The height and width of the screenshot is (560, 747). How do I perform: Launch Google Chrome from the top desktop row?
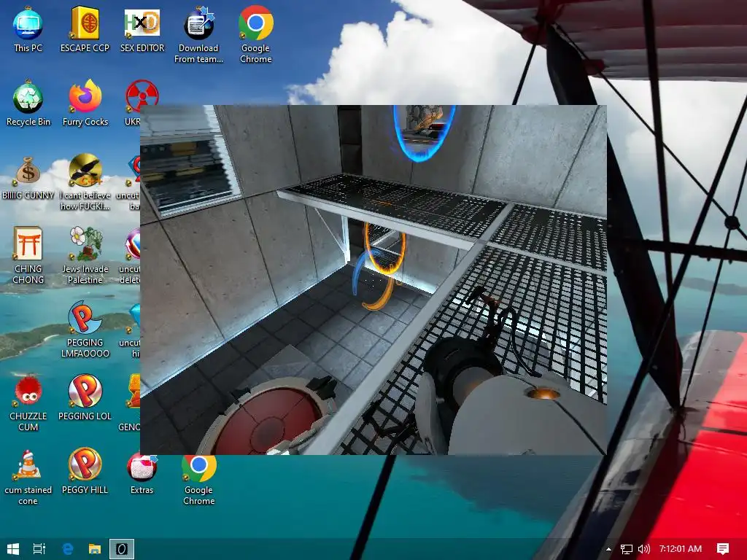click(256, 35)
